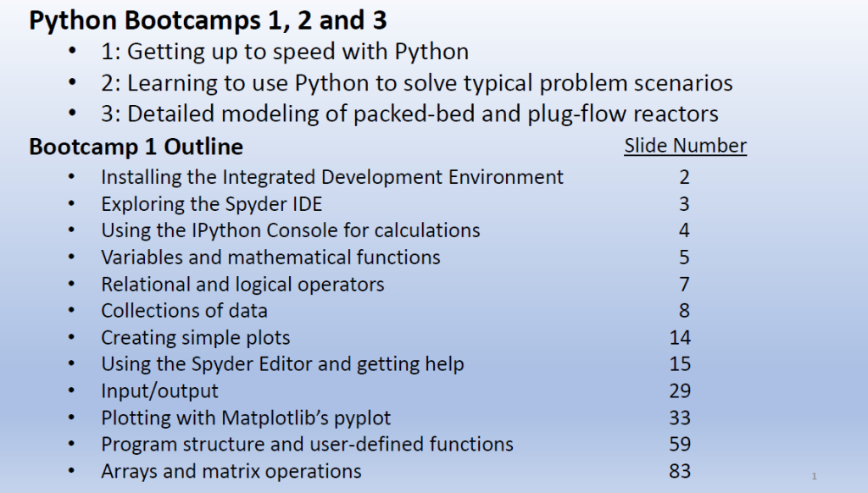Click the "solve typical problem scenarios" bullet line
The image size is (868, 493).
(x=416, y=83)
